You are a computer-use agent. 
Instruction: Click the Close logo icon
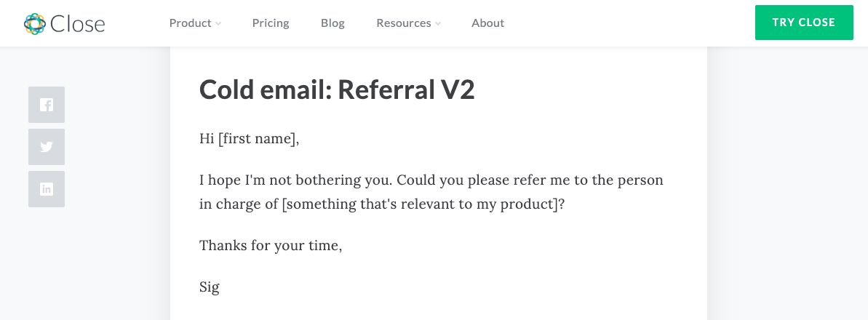pos(34,24)
